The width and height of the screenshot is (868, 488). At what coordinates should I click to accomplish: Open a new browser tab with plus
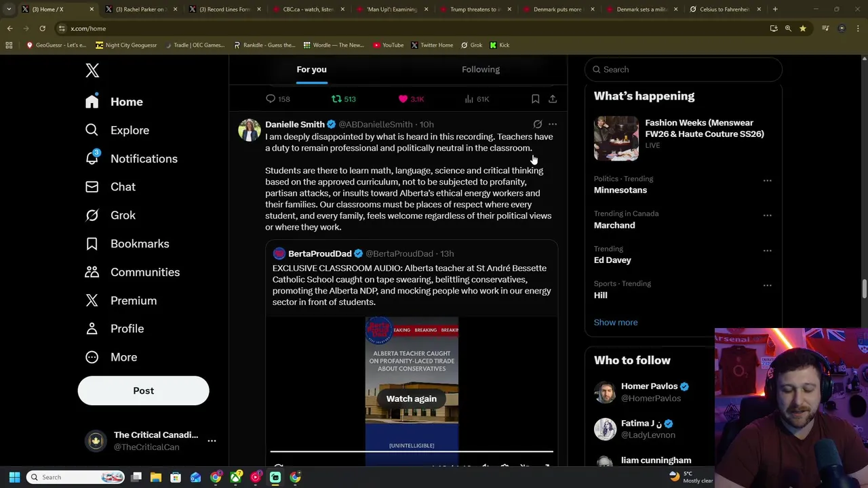[x=775, y=9]
